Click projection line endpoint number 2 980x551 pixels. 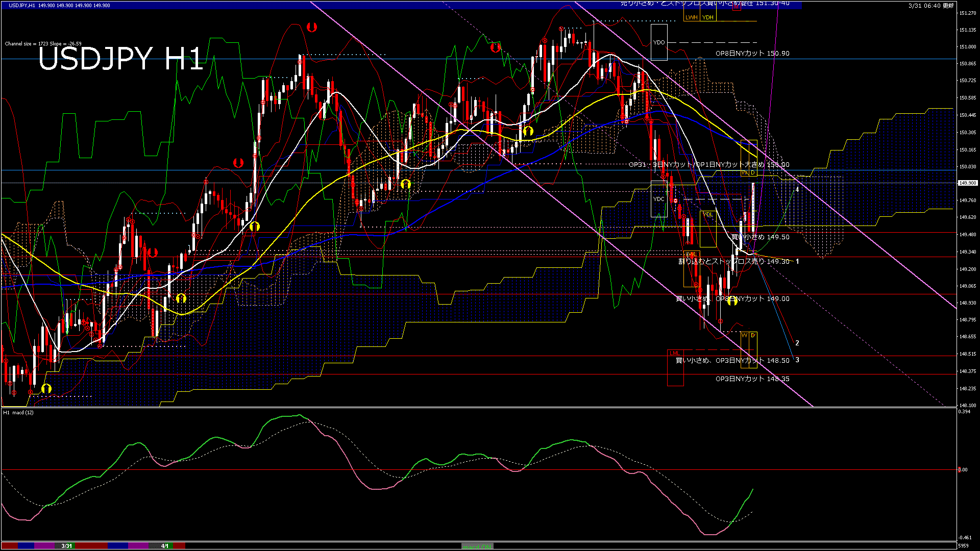pos(797,343)
